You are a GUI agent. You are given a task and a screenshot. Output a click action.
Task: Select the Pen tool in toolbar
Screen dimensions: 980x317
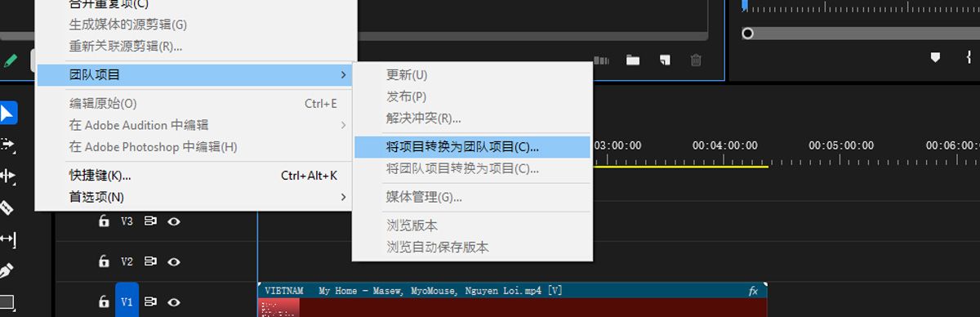coord(7,270)
